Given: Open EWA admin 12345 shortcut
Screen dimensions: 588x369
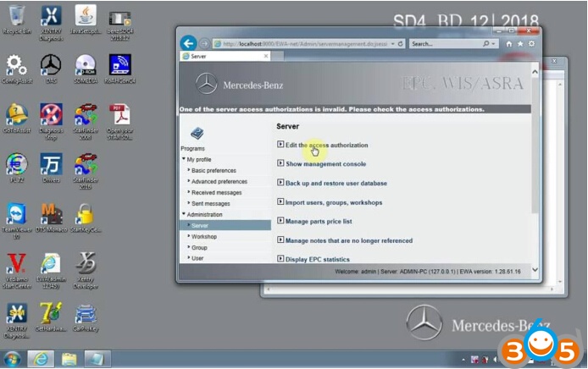Looking at the screenshot, I should [x=51, y=271].
